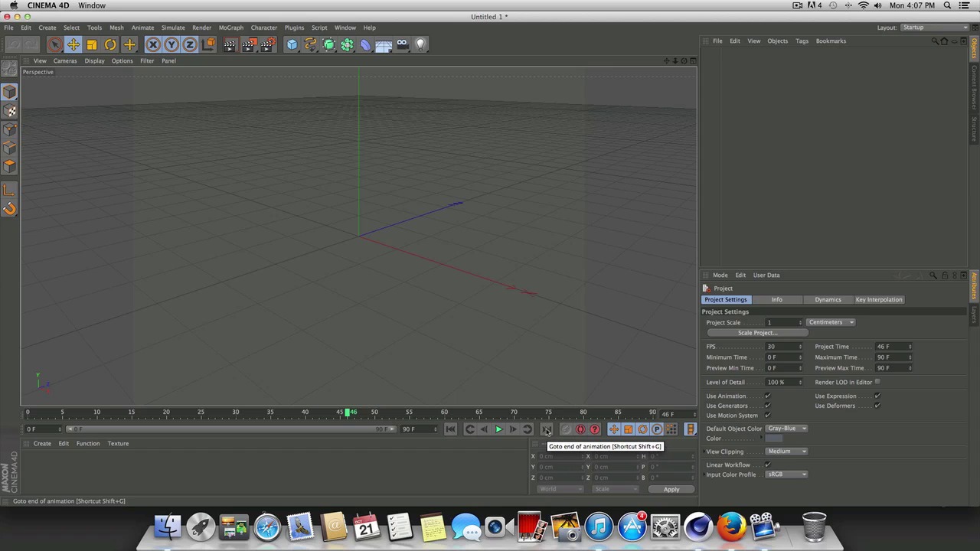The width and height of the screenshot is (980, 551).
Task: Expand the Default Object Color Gray-Blue dropdown
Action: pyautogui.click(x=786, y=429)
